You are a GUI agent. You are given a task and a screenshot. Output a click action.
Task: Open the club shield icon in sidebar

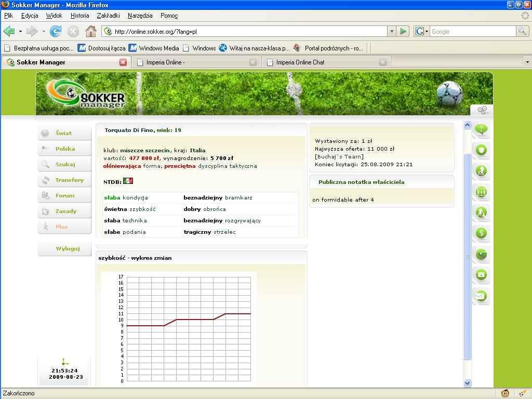[481, 151]
